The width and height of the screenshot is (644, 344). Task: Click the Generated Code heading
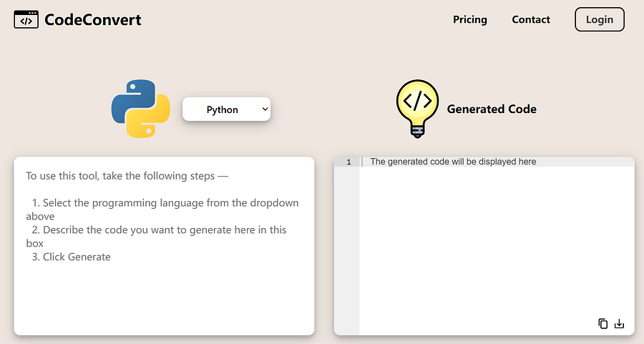492,109
